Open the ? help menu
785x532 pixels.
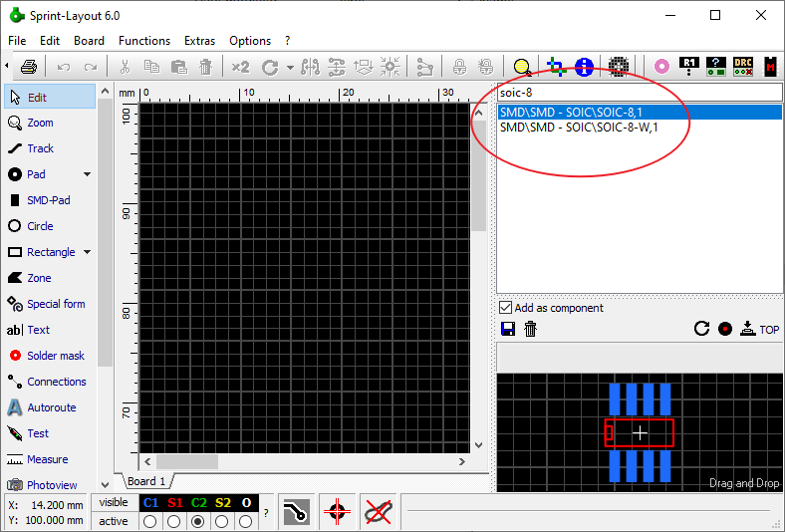click(x=287, y=41)
